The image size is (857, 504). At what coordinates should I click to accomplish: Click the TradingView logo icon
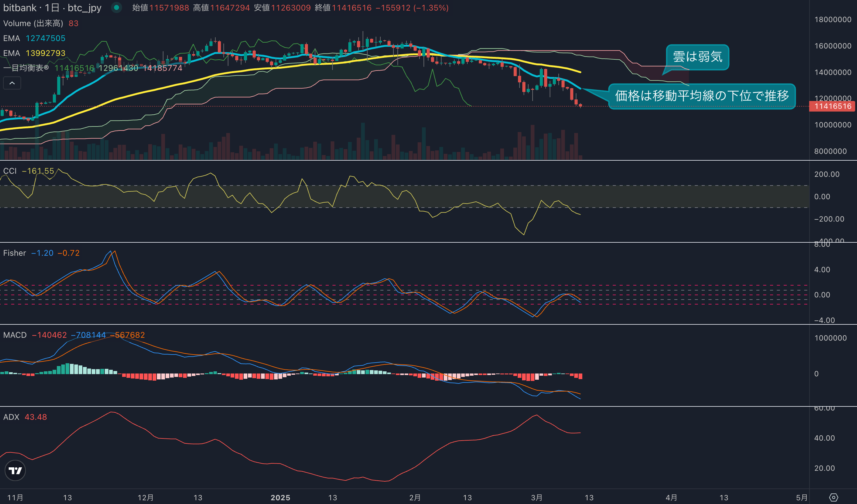[15, 470]
